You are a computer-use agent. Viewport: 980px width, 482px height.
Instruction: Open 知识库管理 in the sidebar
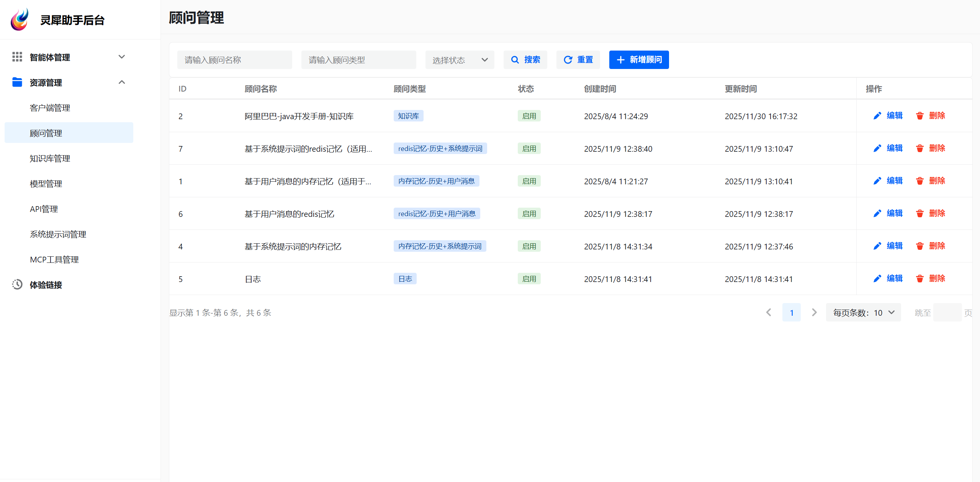tap(50, 158)
